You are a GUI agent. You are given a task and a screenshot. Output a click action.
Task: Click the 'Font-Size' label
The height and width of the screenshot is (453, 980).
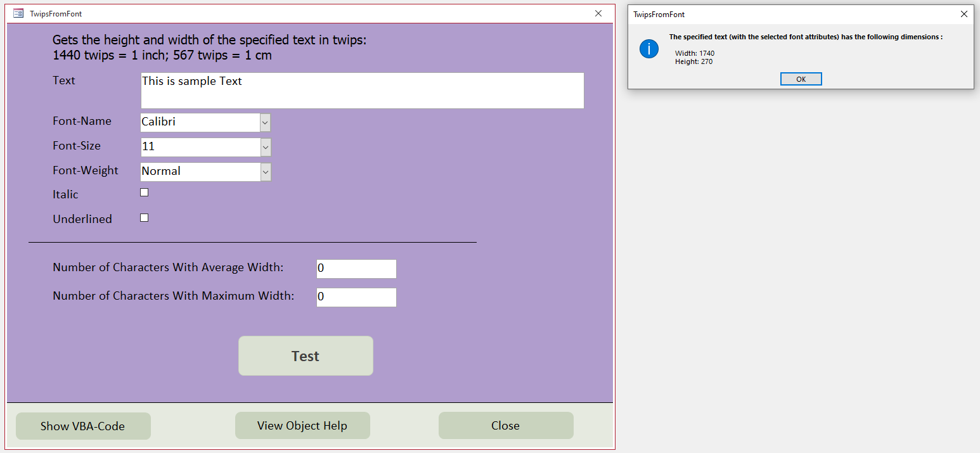coord(77,146)
